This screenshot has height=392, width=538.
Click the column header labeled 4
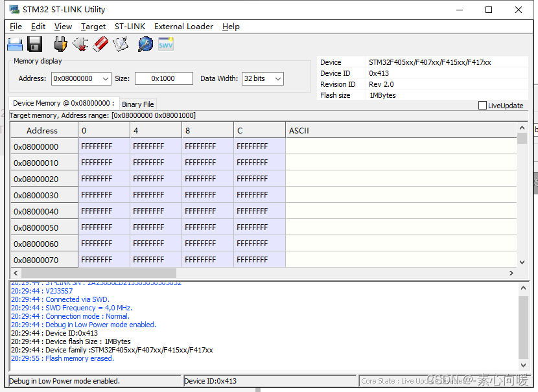tap(156, 131)
